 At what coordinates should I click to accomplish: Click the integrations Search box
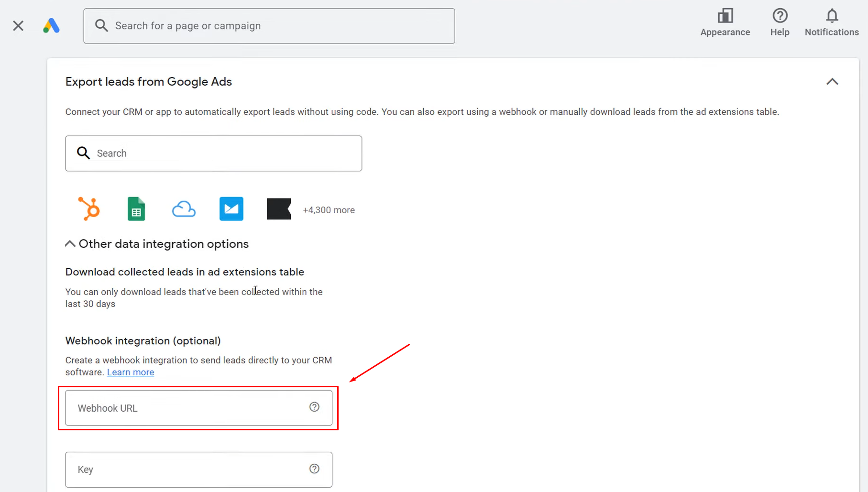(213, 153)
